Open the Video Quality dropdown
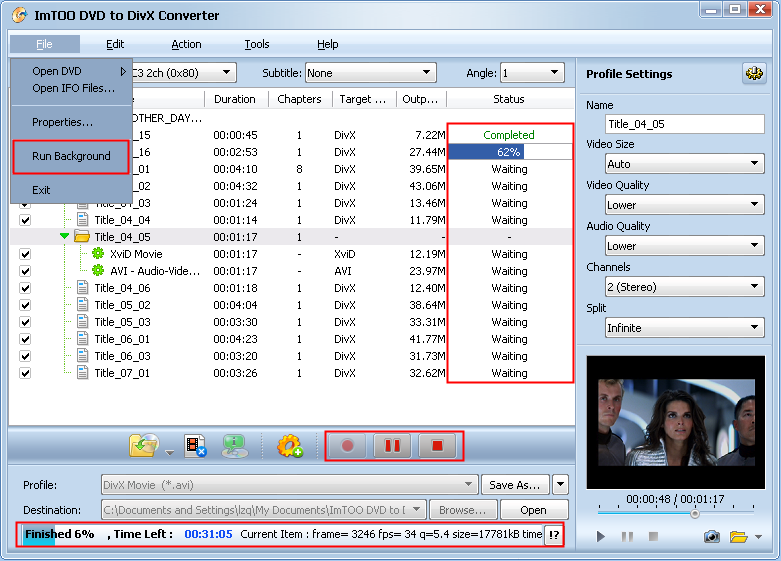 [x=685, y=205]
